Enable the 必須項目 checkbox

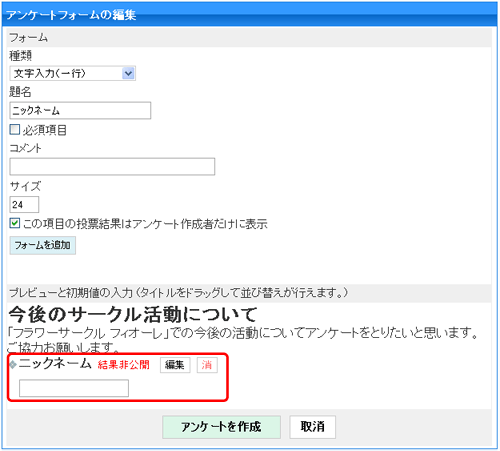[15, 129]
